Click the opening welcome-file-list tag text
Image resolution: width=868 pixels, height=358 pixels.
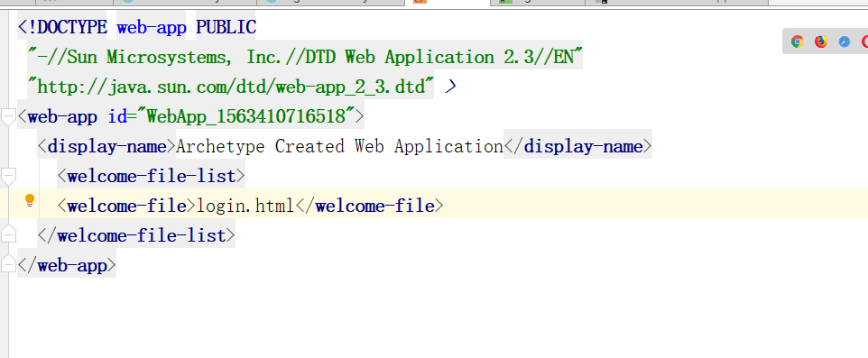[x=151, y=177]
